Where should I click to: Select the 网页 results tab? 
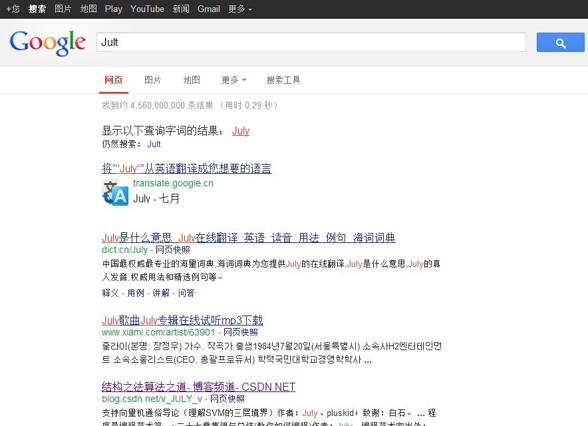pos(114,80)
